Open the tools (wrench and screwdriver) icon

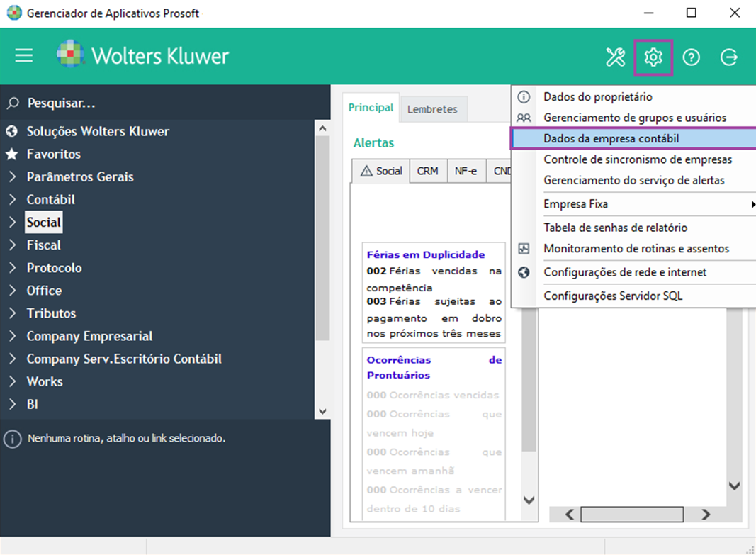click(x=616, y=57)
